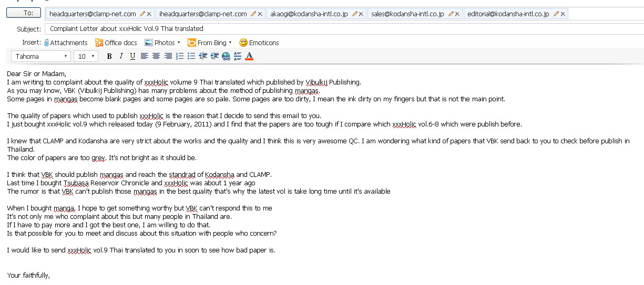644x285 pixels.
Task: Click the Emoticons label link
Action: [264, 43]
